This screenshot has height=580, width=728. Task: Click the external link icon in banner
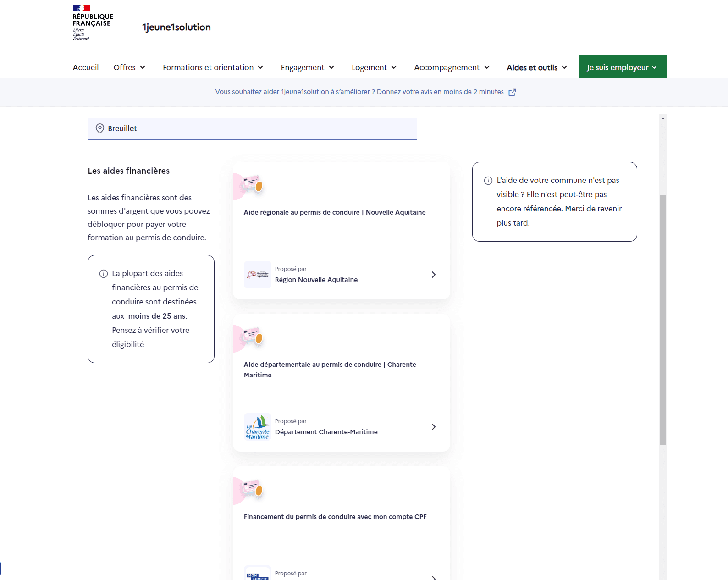pyautogui.click(x=512, y=92)
